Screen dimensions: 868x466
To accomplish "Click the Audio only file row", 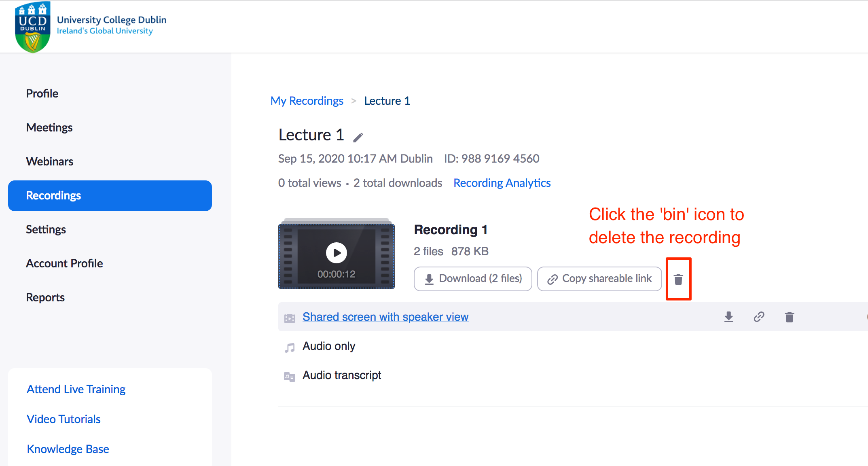I will point(573,346).
